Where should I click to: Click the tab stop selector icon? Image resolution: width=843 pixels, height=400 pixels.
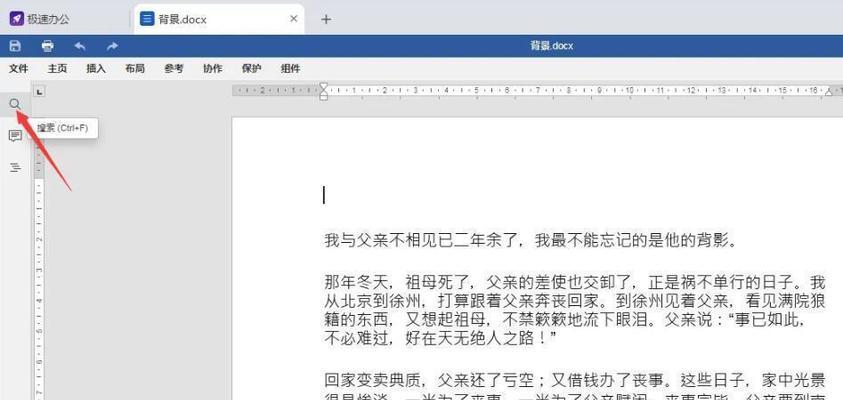tap(39, 92)
